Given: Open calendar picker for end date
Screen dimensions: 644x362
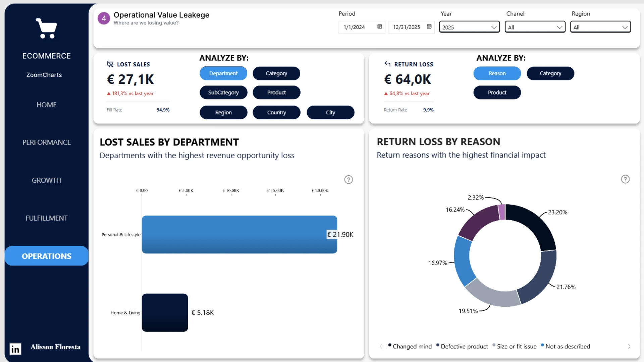Looking at the screenshot, I should (x=429, y=27).
